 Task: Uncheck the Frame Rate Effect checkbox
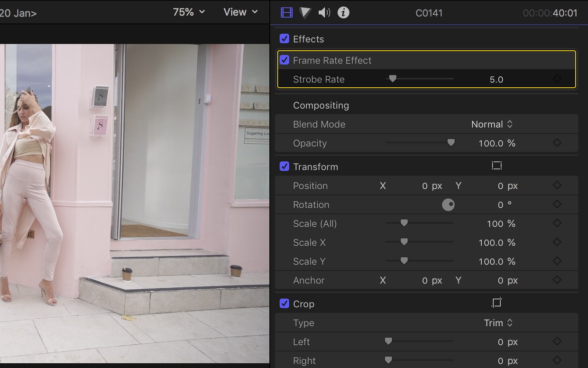point(285,60)
